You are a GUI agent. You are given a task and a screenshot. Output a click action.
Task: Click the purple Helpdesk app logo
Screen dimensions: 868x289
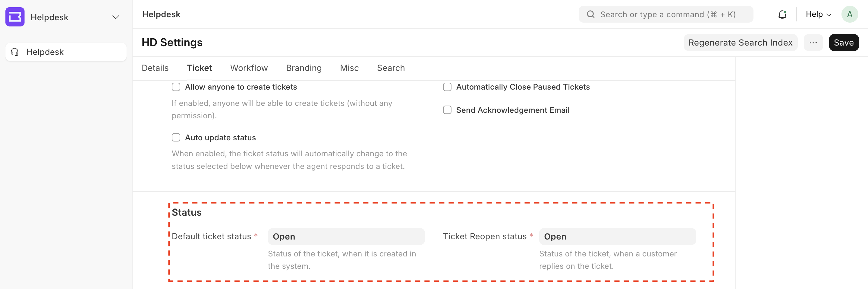point(15,17)
